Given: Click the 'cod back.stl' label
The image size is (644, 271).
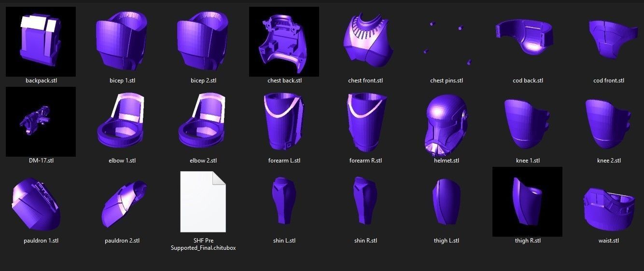Looking at the screenshot, I should click(528, 81).
